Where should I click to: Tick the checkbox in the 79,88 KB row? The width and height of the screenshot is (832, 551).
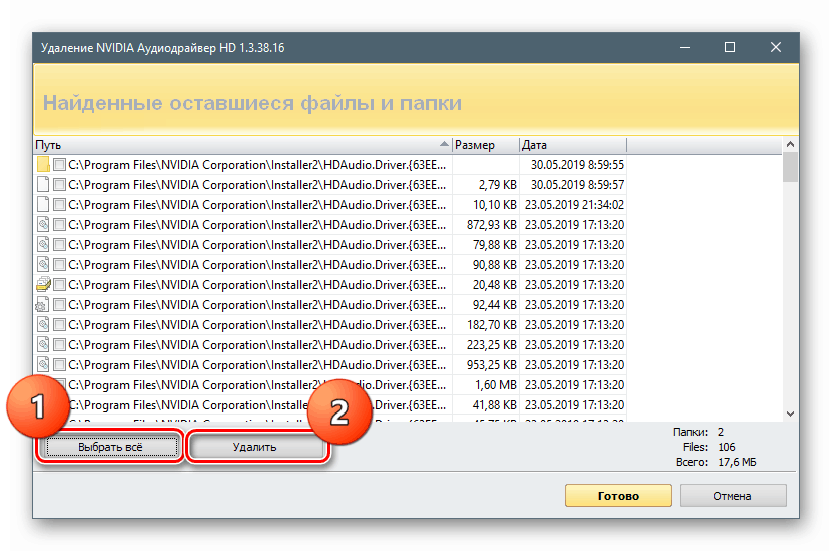(59, 245)
